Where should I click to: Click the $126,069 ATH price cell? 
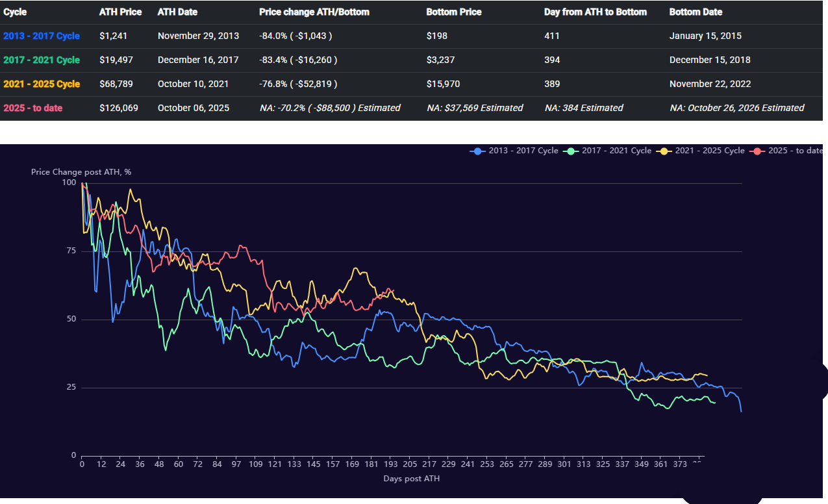118,108
